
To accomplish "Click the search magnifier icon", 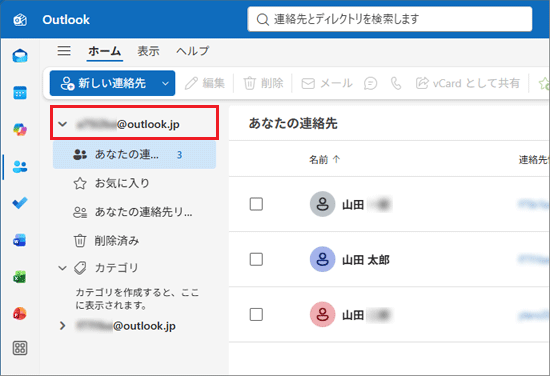I will click(262, 19).
